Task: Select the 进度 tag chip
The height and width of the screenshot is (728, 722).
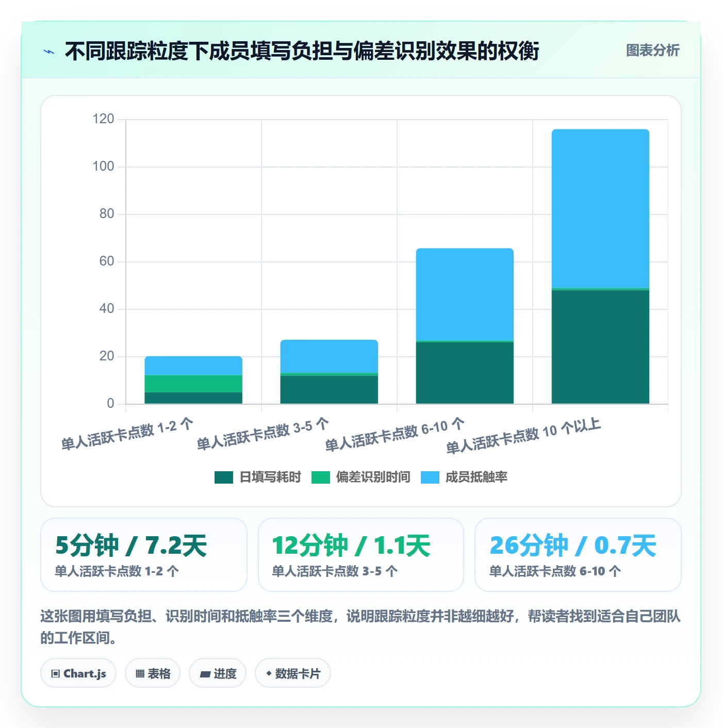Action: [x=218, y=673]
